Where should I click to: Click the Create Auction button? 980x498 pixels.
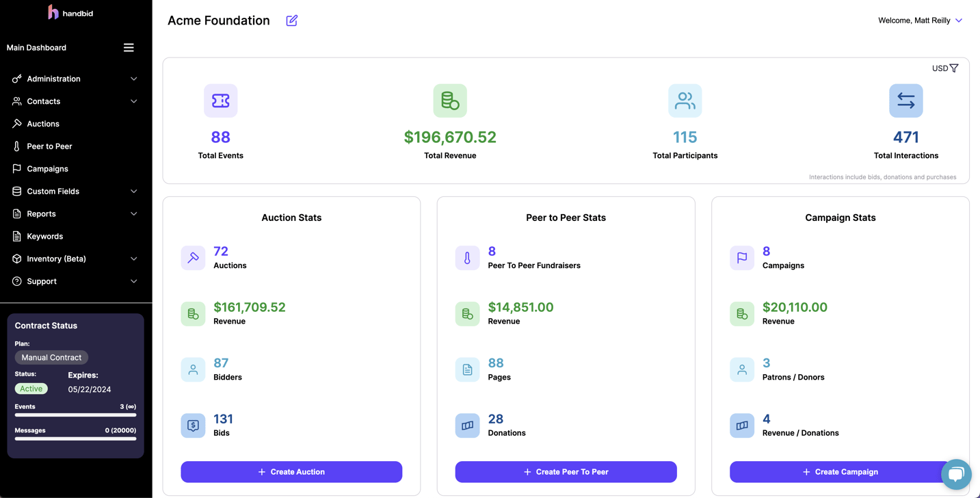tap(291, 472)
